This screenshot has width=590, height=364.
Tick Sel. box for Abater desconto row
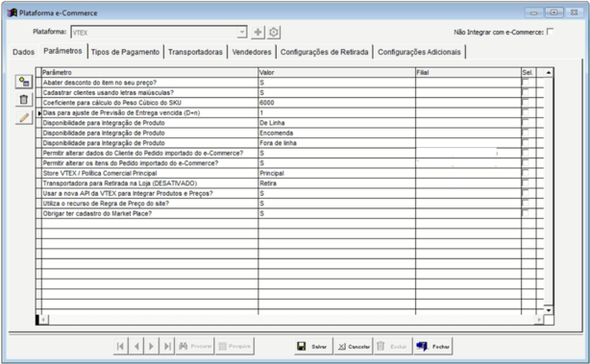point(526,83)
